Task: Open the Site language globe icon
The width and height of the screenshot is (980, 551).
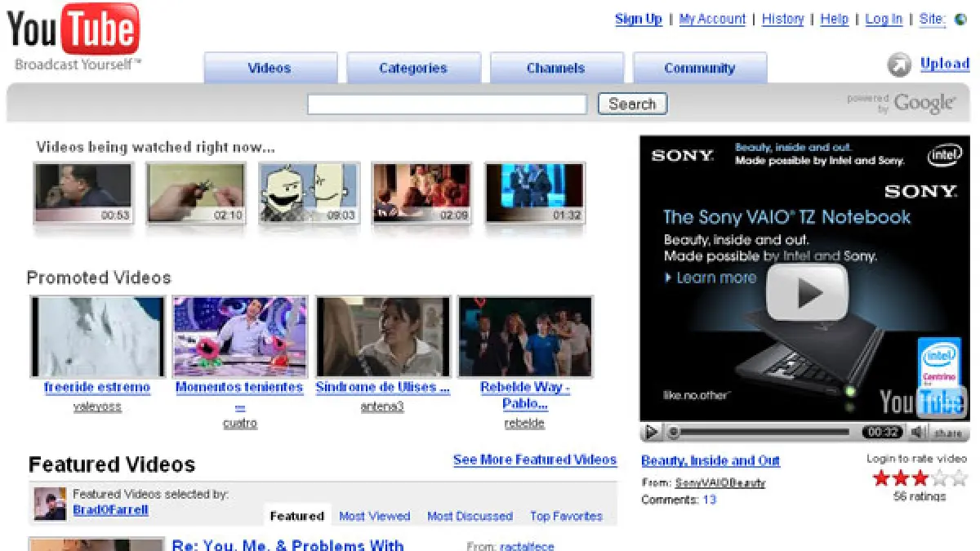Action: 961,20
